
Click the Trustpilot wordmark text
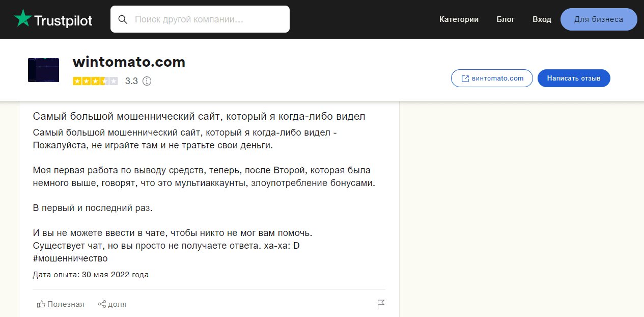(x=63, y=20)
